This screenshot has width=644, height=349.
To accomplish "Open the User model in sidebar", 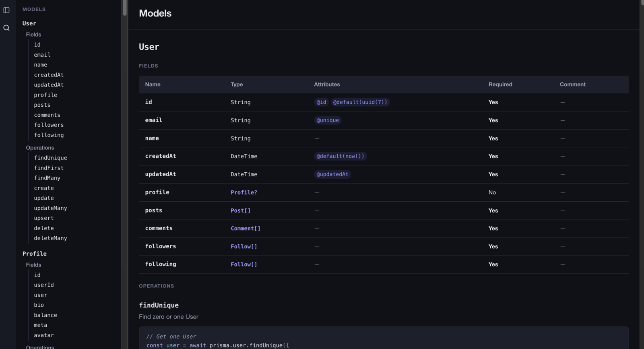I will coord(29,23).
